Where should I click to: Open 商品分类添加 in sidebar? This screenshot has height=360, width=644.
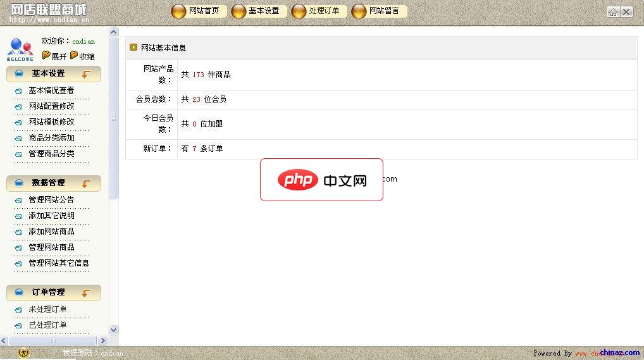(x=51, y=138)
